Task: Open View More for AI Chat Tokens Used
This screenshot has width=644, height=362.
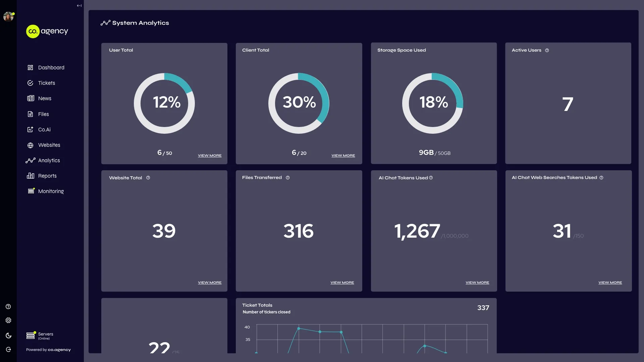Action: 477,282
